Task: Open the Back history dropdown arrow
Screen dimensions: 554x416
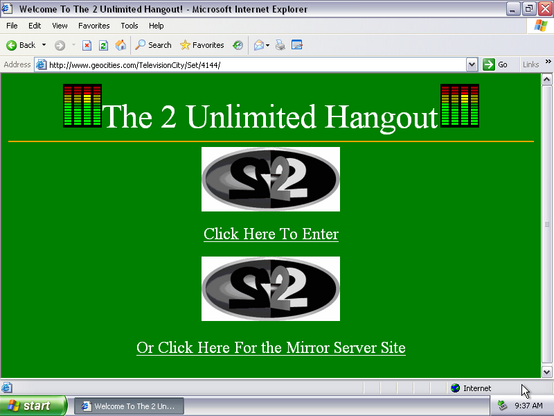Action: (x=44, y=45)
